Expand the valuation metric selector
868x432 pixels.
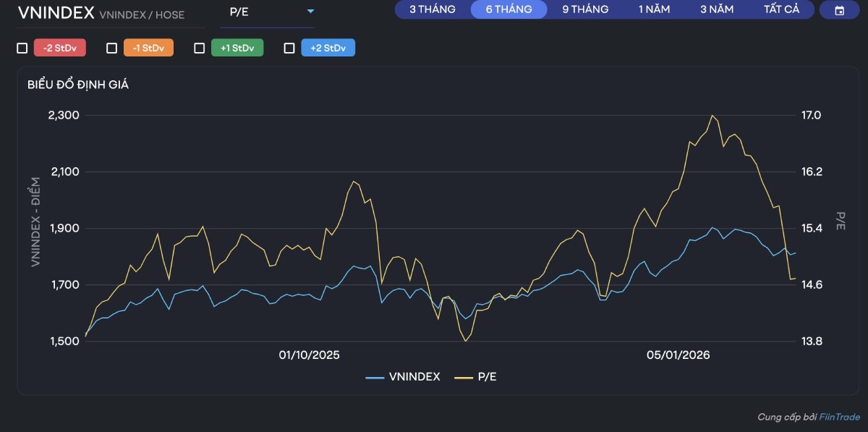(x=268, y=11)
